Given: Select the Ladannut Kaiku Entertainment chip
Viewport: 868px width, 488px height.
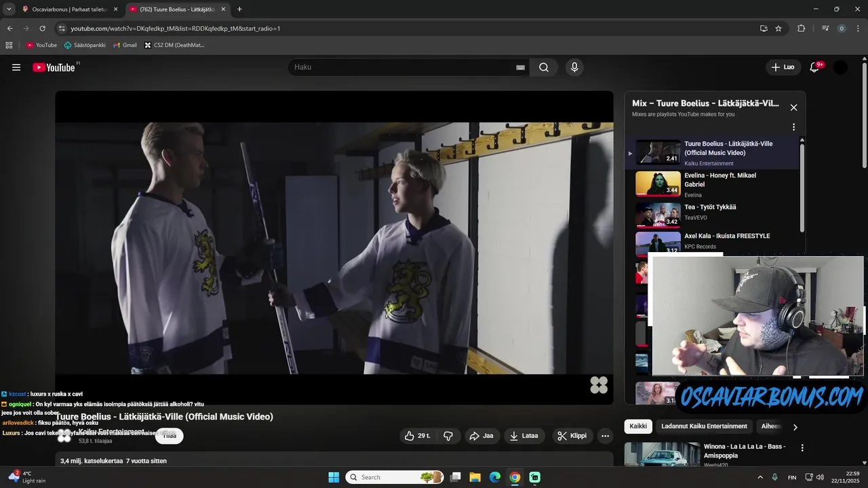Looking at the screenshot, I should coord(704,426).
